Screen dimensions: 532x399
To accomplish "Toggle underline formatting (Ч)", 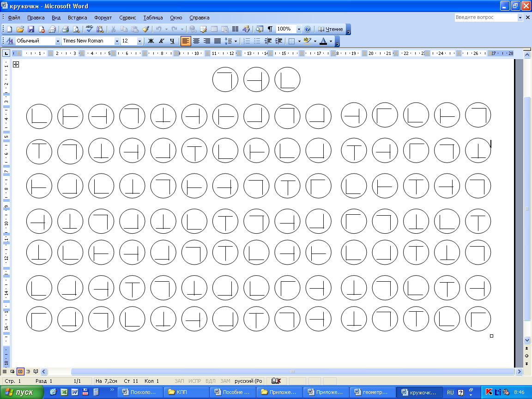I will pyautogui.click(x=172, y=41).
